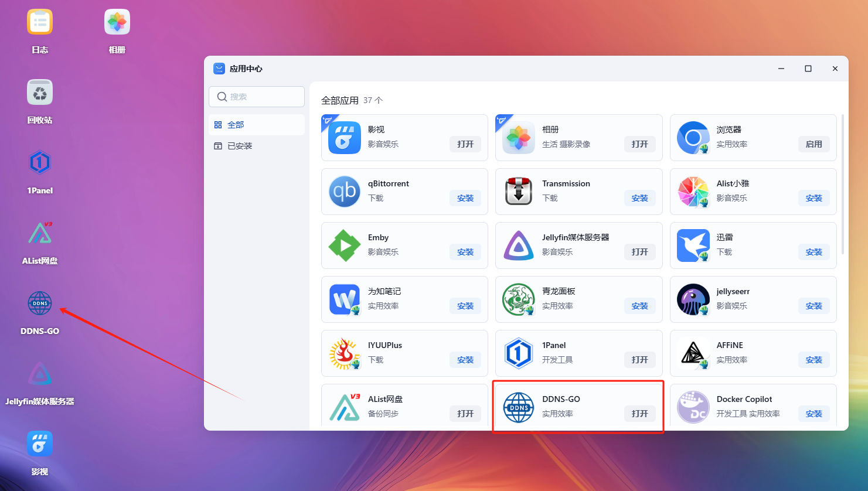
Task: Open 影视 desktop icon
Action: click(40, 444)
